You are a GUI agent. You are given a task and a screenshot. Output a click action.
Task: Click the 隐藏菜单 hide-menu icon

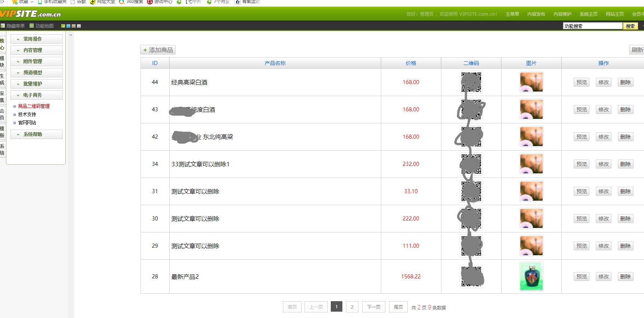point(3,26)
